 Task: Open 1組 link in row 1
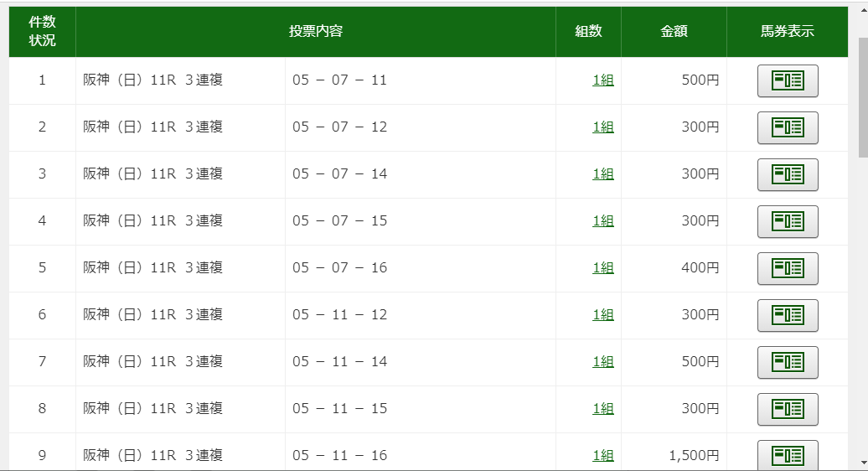pyautogui.click(x=603, y=80)
